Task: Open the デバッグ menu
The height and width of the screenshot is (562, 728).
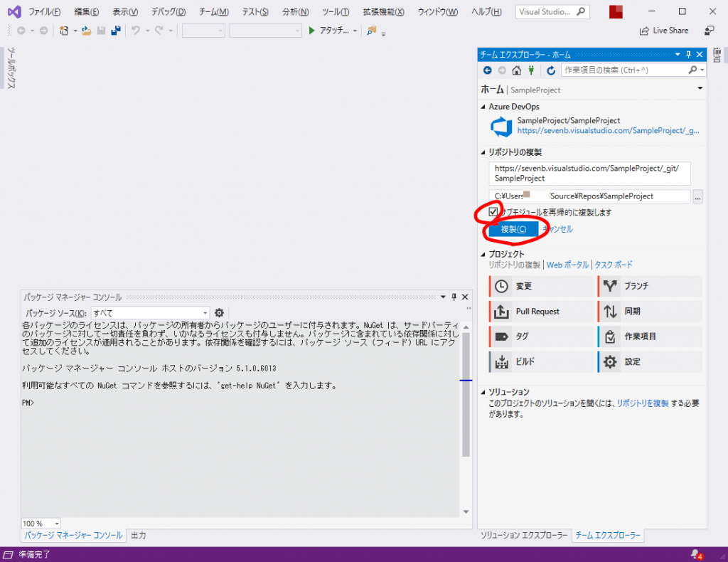Action: (x=168, y=12)
